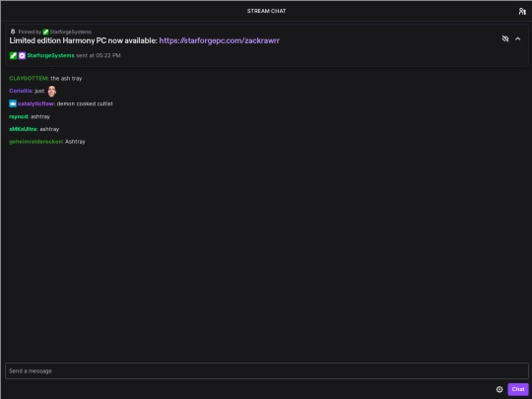Click the purple Chat send button
Viewport: 532px width, 399px height.
click(518, 389)
